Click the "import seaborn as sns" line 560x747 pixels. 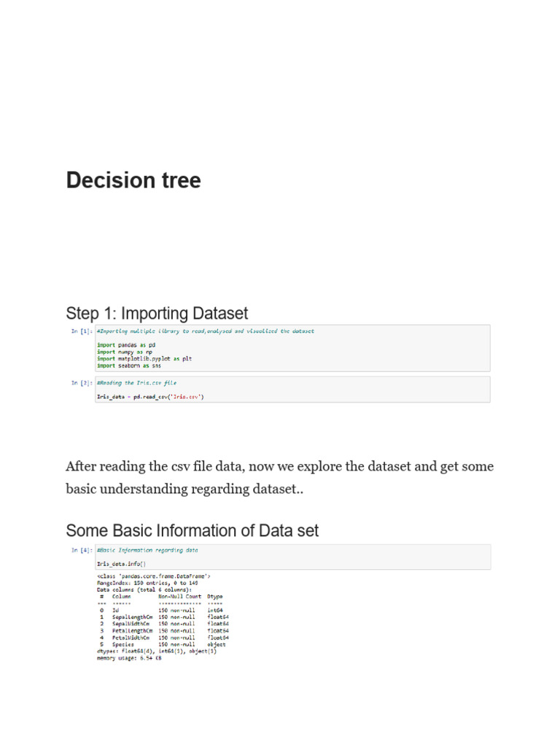[129, 365]
